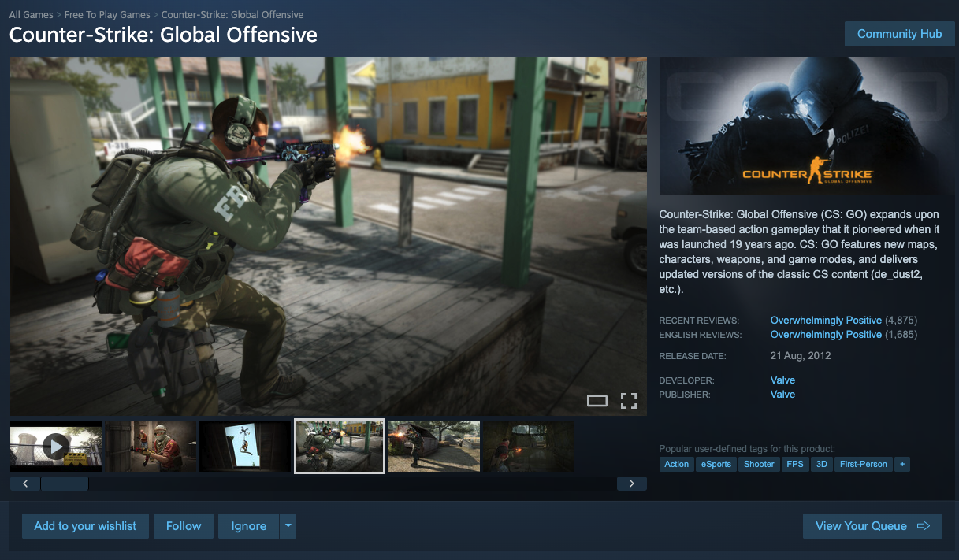Open recent reviews Overwhelmingly Positive link
The width and height of the screenshot is (959, 560).
tap(826, 321)
